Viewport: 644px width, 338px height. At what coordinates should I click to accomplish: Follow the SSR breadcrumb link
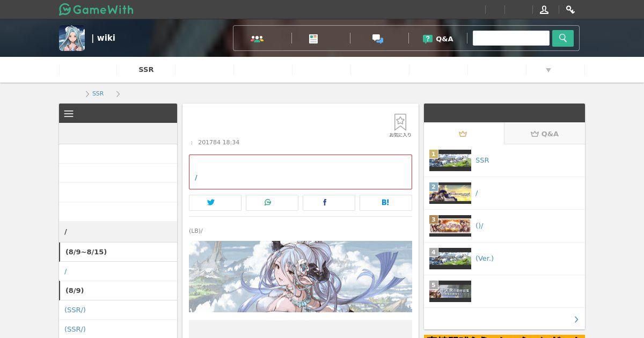(x=98, y=93)
